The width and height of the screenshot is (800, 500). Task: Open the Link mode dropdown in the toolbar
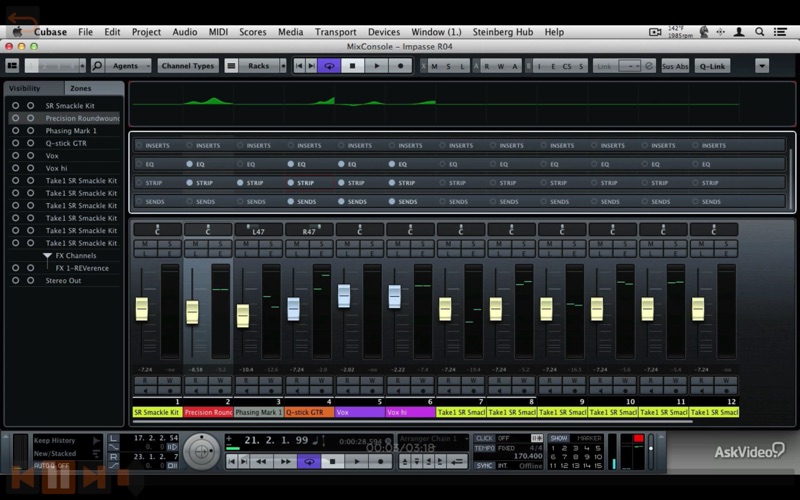pos(630,66)
